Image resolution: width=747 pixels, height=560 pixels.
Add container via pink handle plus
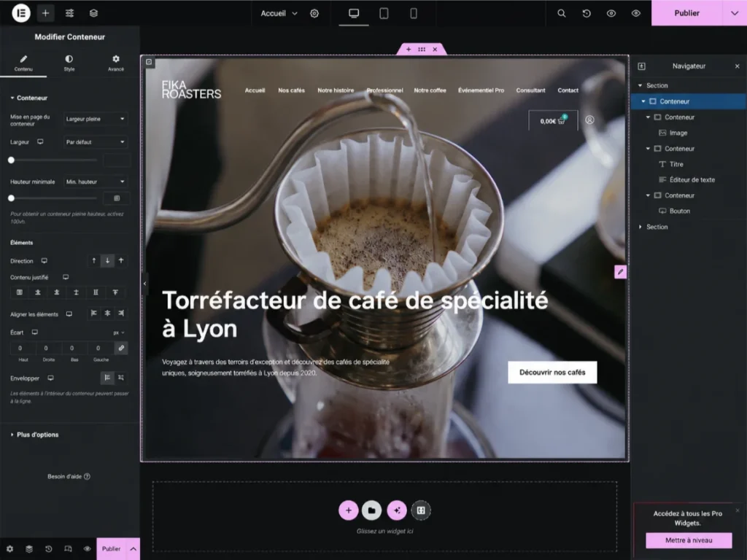[409, 49]
